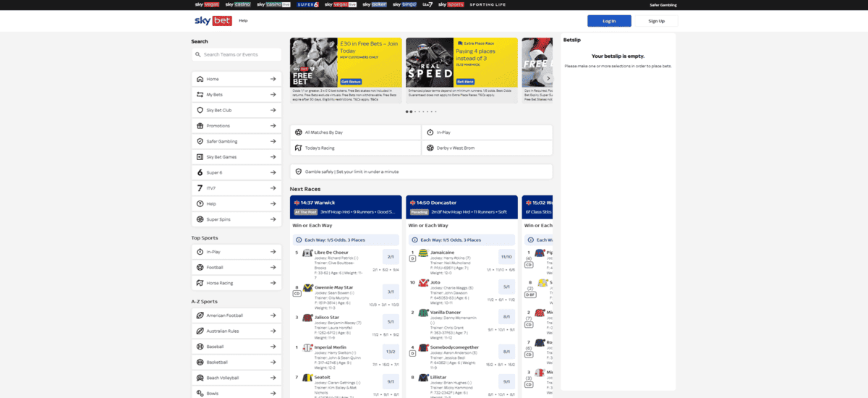Open the Promotions row arrow
Viewport: 868px width, 398px height.
coord(273,126)
